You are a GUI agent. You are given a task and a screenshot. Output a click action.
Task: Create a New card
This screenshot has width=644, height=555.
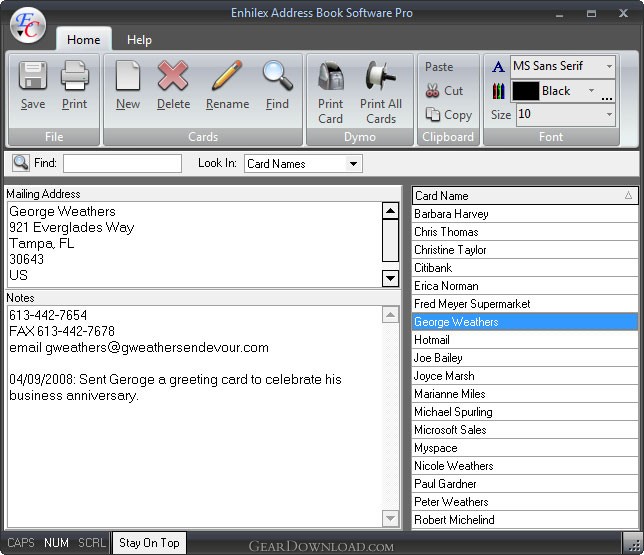click(x=128, y=76)
